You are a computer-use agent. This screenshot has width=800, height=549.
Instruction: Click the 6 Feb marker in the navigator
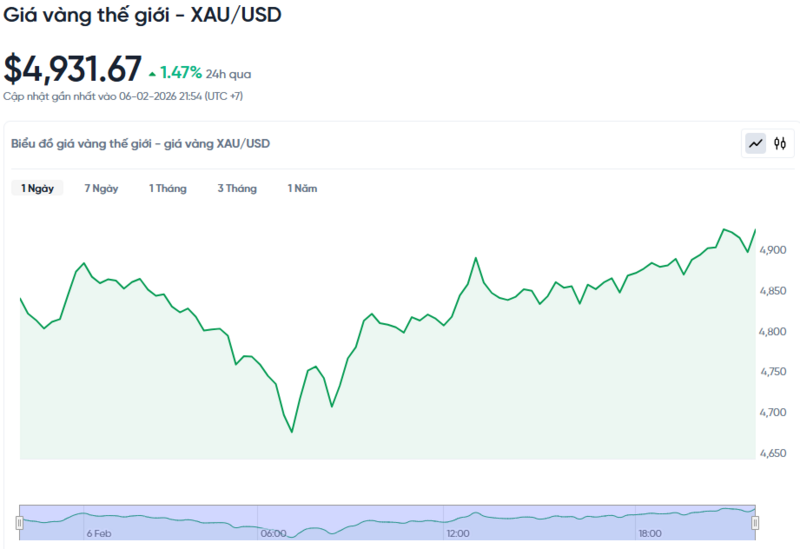[x=100, y=534]
